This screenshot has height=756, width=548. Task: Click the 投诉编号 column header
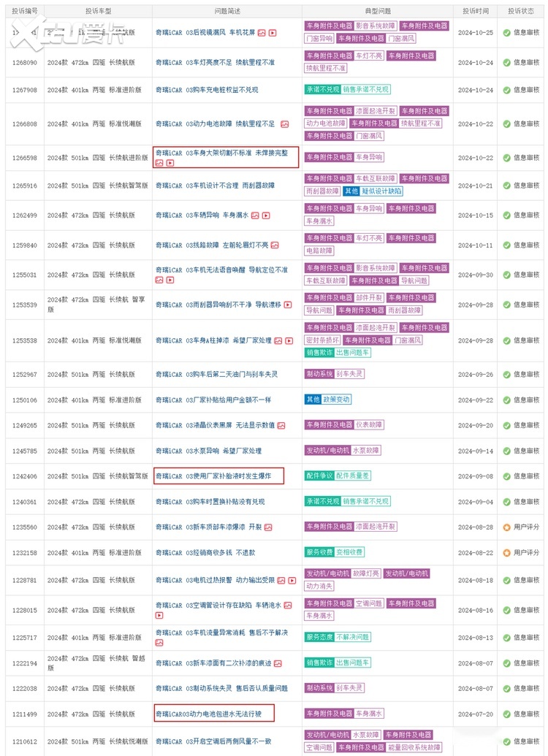click(25, 11)
